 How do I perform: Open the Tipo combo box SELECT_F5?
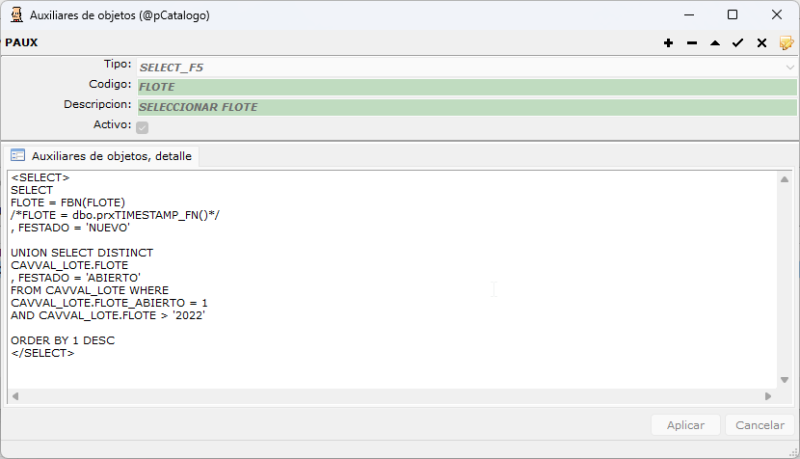[460, 67]
